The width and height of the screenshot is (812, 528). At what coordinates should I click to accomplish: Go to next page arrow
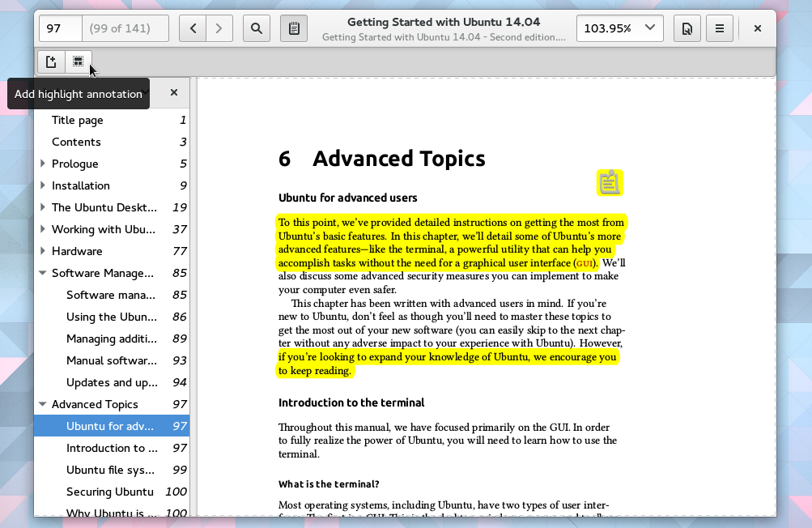[219, 28]
